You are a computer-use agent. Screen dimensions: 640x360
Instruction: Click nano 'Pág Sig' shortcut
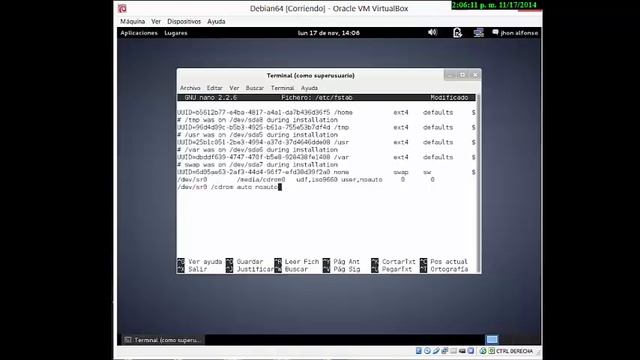[x=342, y=269]
